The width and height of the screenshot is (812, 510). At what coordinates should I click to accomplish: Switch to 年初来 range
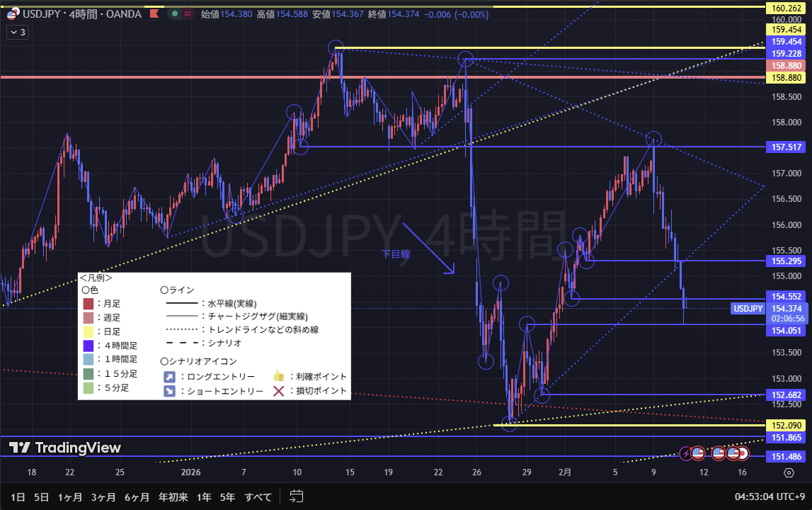(173, 497)
